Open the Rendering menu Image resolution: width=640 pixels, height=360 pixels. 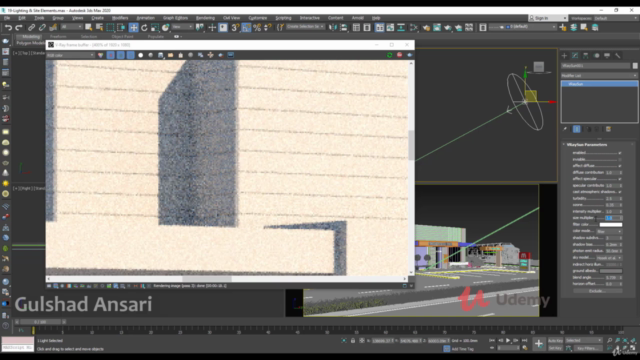(x=205, y=18)
